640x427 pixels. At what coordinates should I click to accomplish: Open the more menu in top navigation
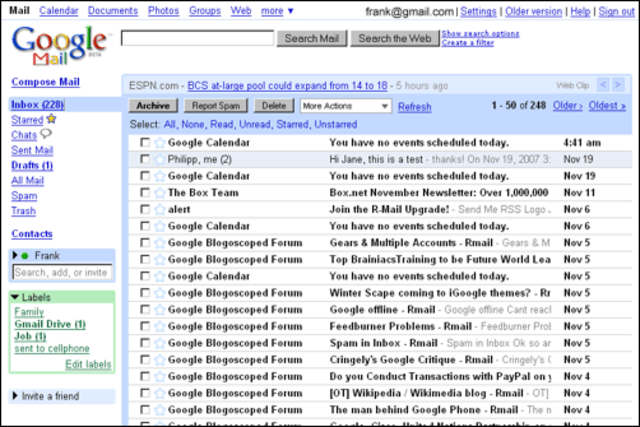[x=277, y=11]
